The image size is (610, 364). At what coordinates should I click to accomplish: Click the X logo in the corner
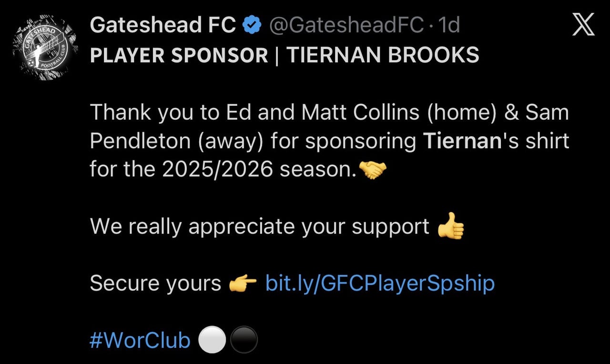tap(583, 25)
